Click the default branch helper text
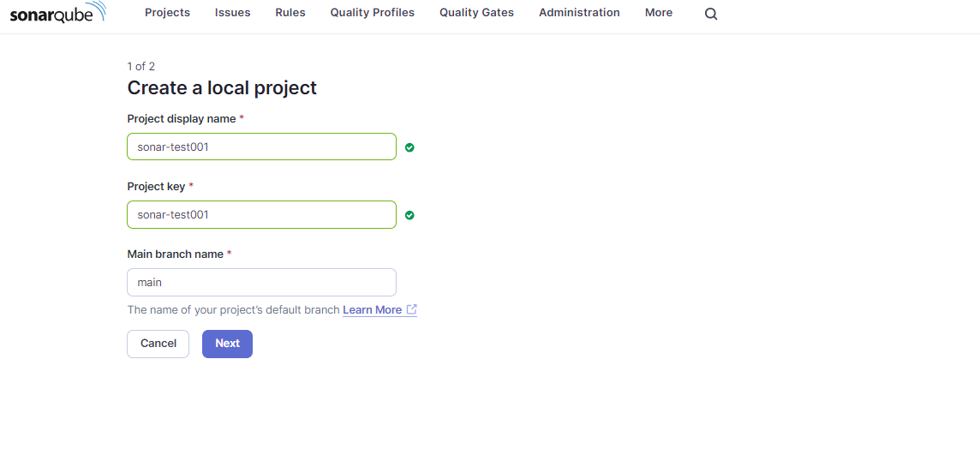 coord(234,310)
